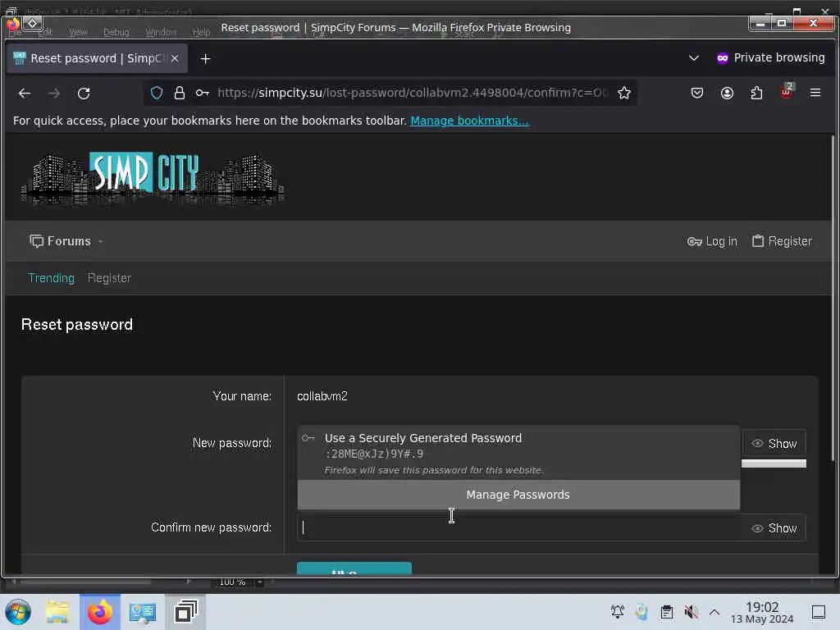This screenshot has width=840, height=630.
Task: Open the computer settings taskbar icon
Action: click(x=143, y=612)
